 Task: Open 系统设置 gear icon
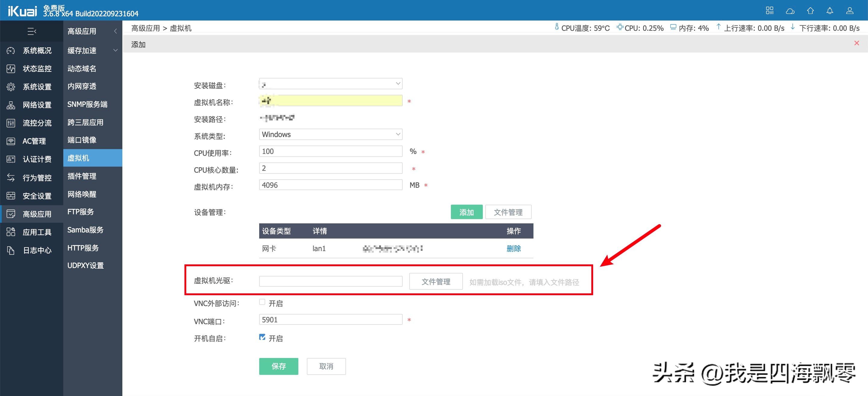click(x=11, y=87)
